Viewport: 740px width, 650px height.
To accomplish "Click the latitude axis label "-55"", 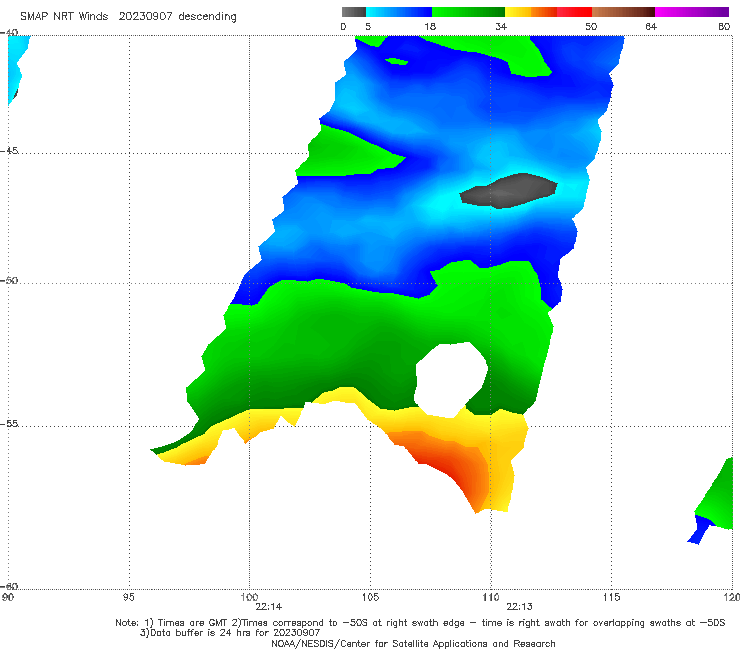I will click(x=9, y=424).
